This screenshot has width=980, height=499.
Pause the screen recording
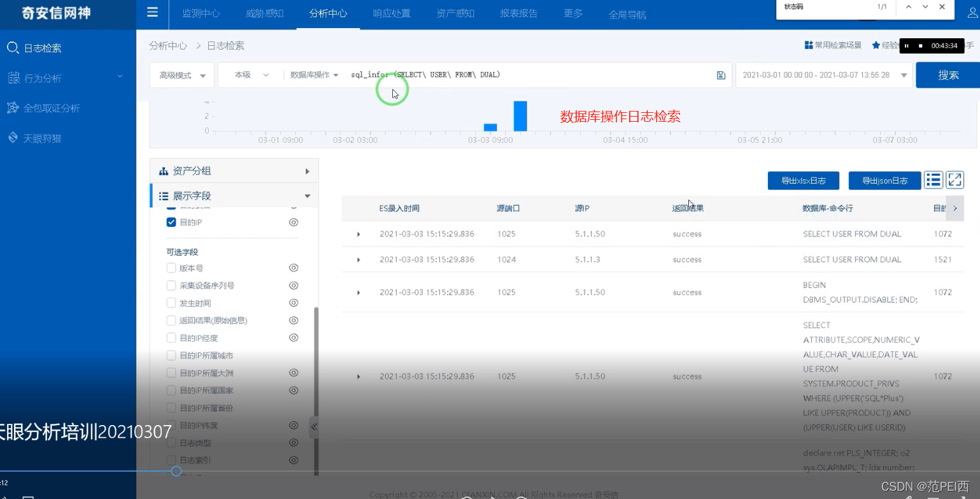pyautogui.click(x=906, y=46)
